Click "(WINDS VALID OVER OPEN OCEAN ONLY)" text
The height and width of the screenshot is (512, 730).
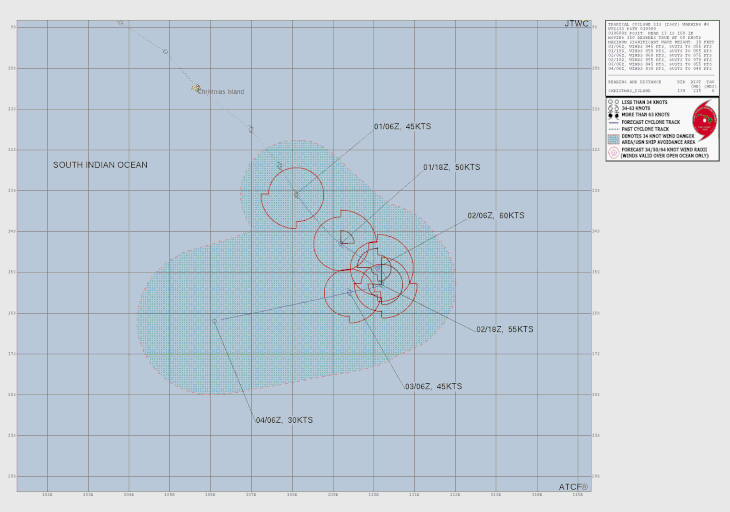point(664,156)
